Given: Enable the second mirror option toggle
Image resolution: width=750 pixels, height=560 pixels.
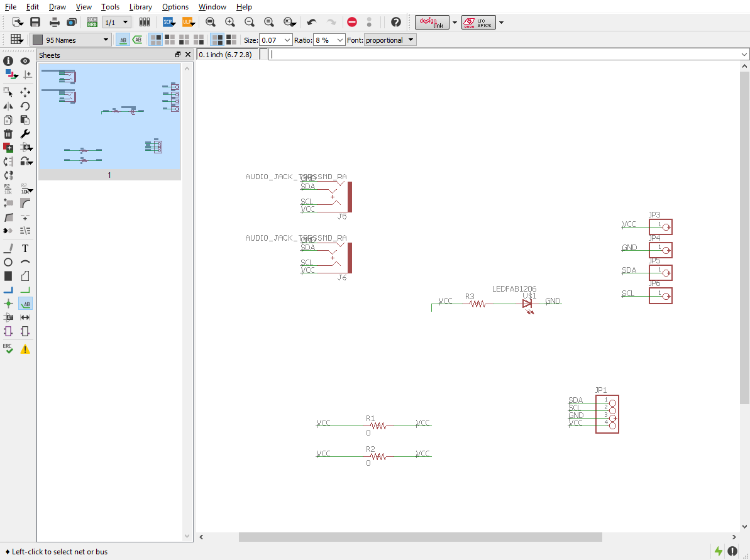Looking at the screenshot, I should (x=231, y=40).
